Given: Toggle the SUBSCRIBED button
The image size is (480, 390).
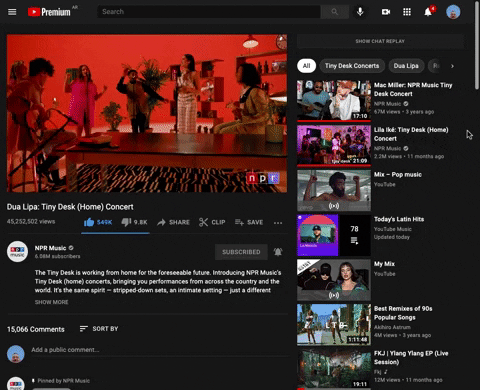Looking at the screenshot, I should [241, 252].
